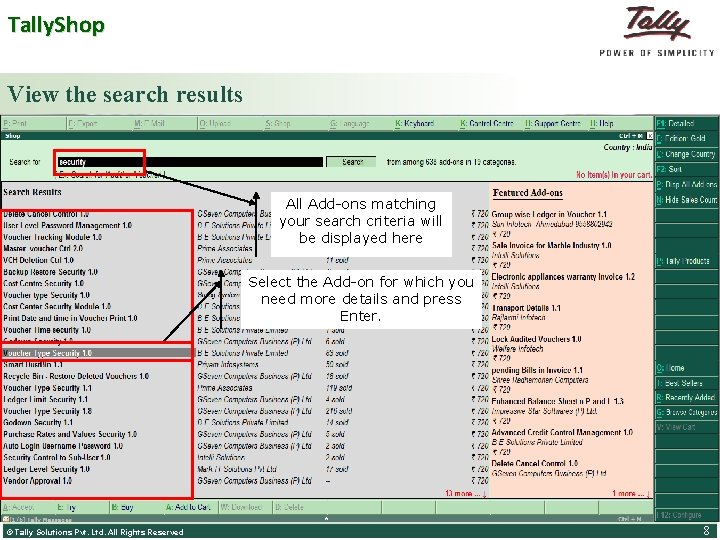Click '1 more ...' link under Featured Add-ons
The width and height of the screenshot is (720, 540).
(631, 493)
